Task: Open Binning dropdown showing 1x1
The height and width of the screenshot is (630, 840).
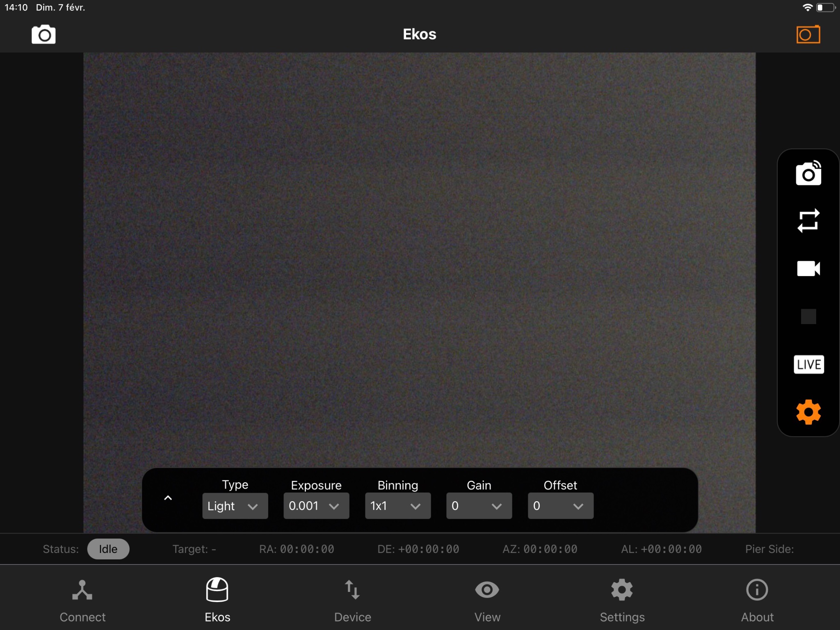Action: (x=398, y=506)
